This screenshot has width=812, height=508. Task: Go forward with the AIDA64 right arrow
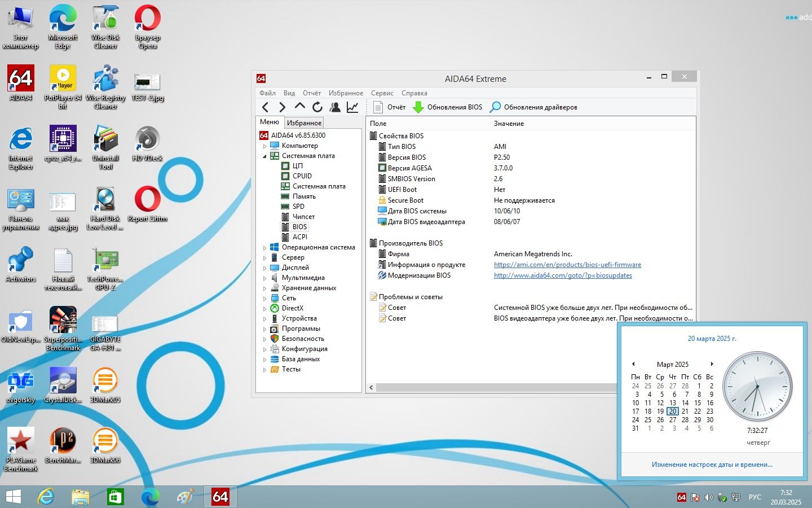point(283,107)
